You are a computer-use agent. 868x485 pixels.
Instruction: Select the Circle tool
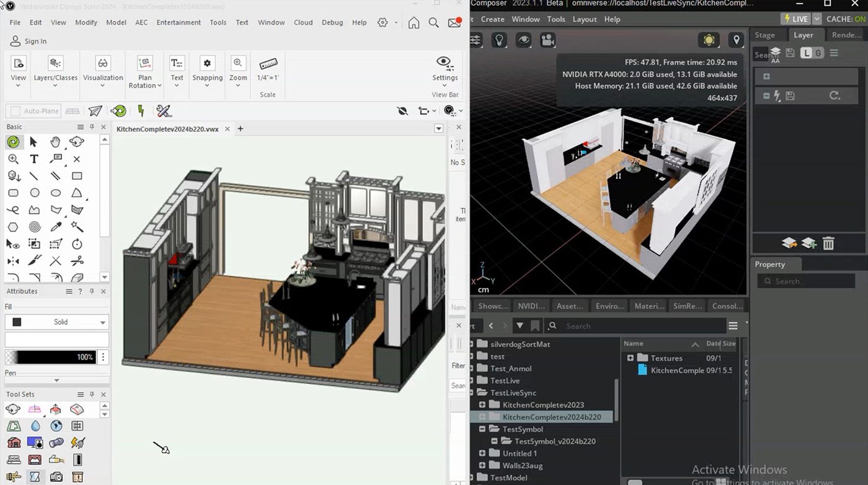(x=35, y=193)
